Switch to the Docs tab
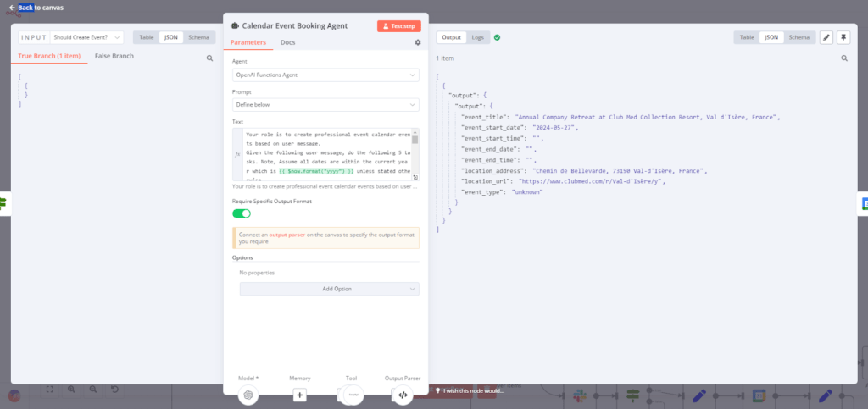The width and height of the screenshot is (868, 409). coord(288,42)
